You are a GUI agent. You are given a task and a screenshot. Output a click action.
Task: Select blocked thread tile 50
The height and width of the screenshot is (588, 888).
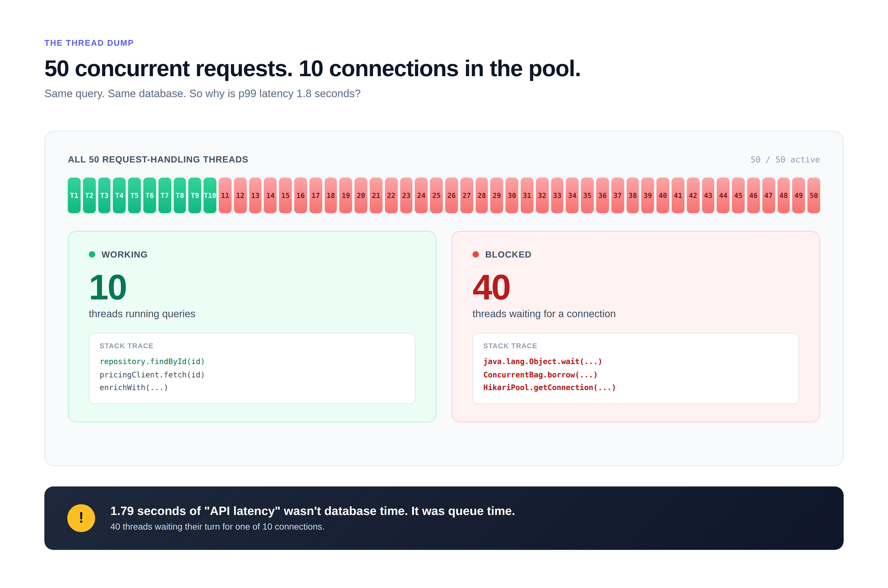pyautogui.click(x=814, y=195)
